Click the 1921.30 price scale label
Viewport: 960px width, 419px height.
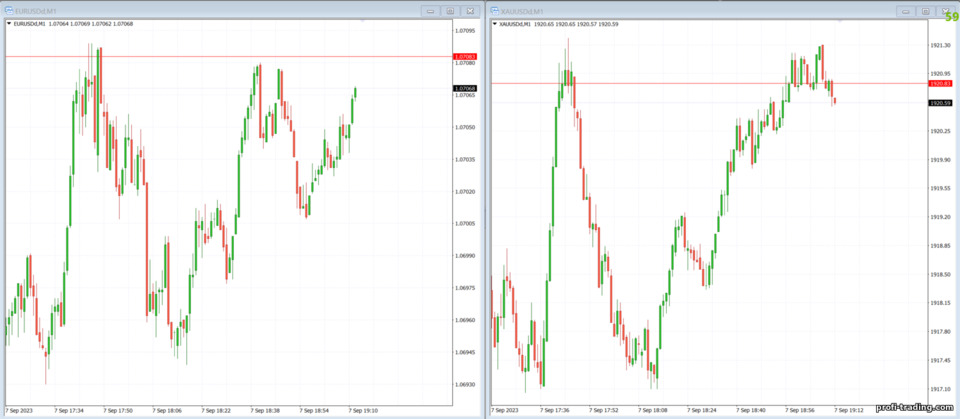click(941, 45)
